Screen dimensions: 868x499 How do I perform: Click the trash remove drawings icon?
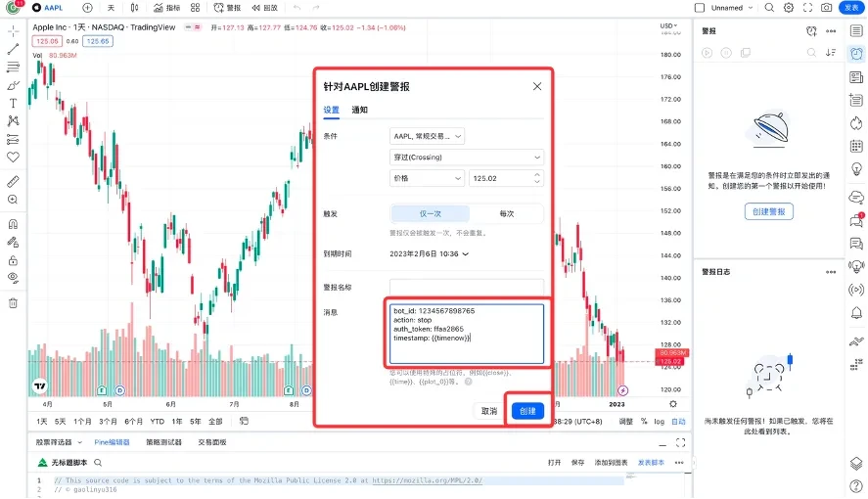(x=13, y=303)
